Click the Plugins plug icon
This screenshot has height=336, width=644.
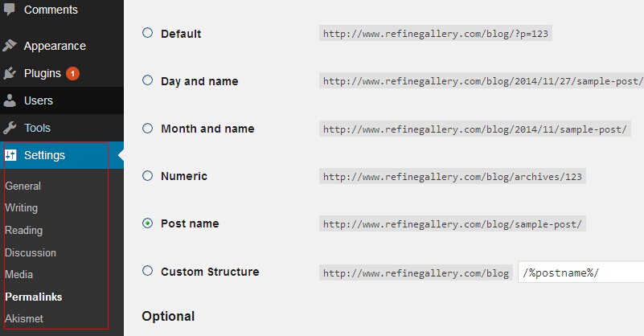coord(10,73)
